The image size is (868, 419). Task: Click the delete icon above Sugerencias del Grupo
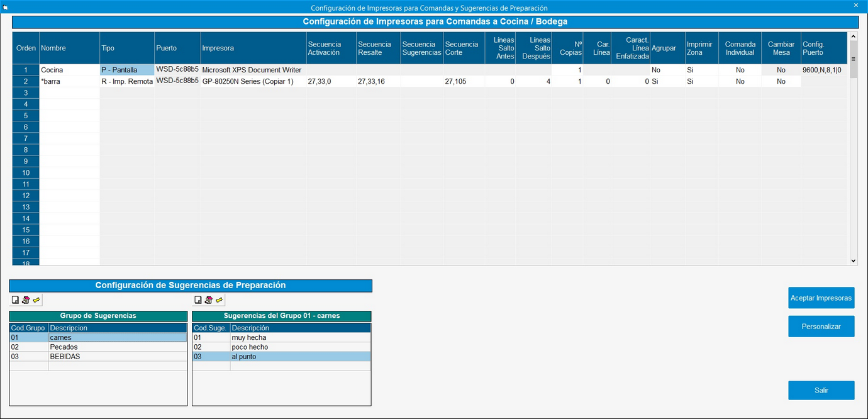208,300
